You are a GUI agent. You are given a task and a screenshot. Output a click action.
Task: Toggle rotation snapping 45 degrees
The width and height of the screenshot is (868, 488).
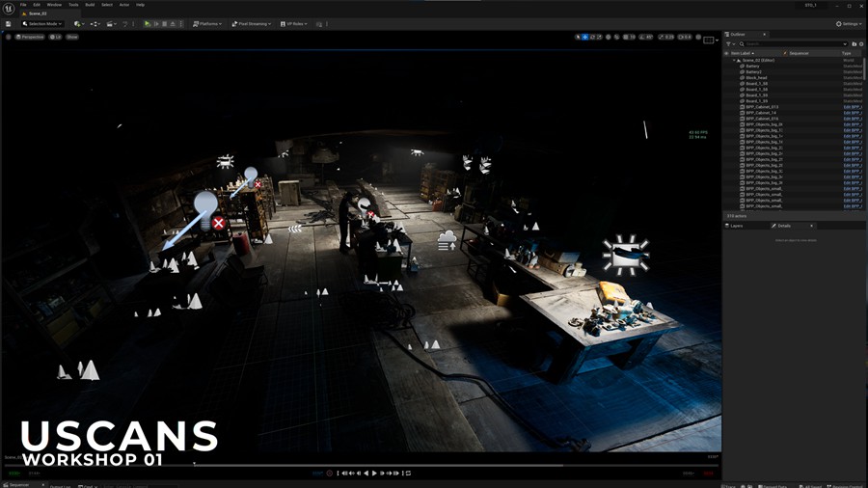pos(646,37)
